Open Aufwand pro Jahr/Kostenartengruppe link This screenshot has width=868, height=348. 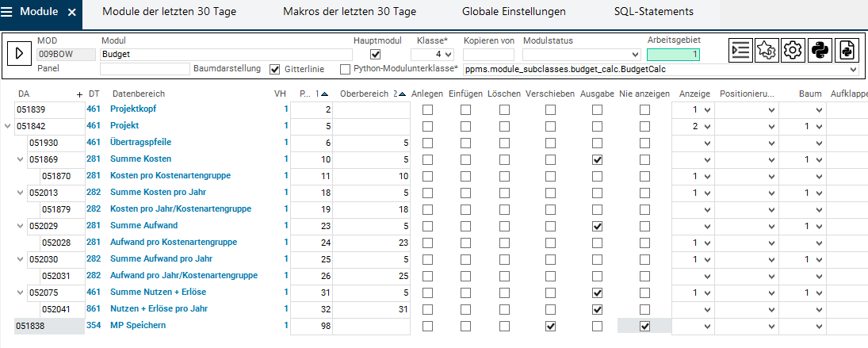pyautogui.click(x=184, y=275)
